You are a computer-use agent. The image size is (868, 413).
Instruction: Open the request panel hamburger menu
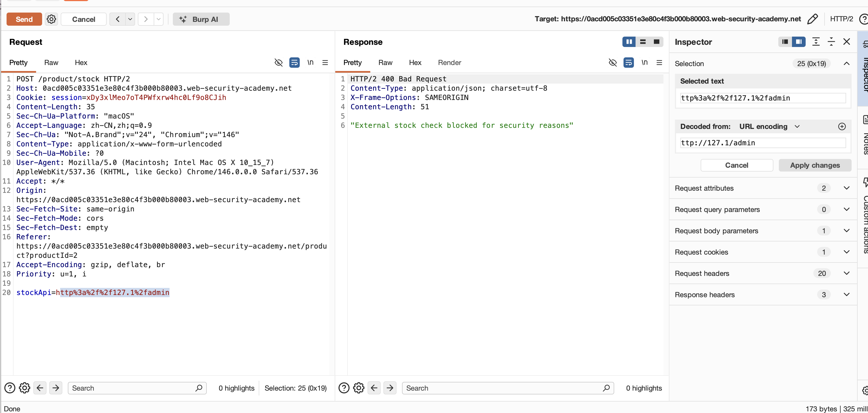[x=325, y=63]
